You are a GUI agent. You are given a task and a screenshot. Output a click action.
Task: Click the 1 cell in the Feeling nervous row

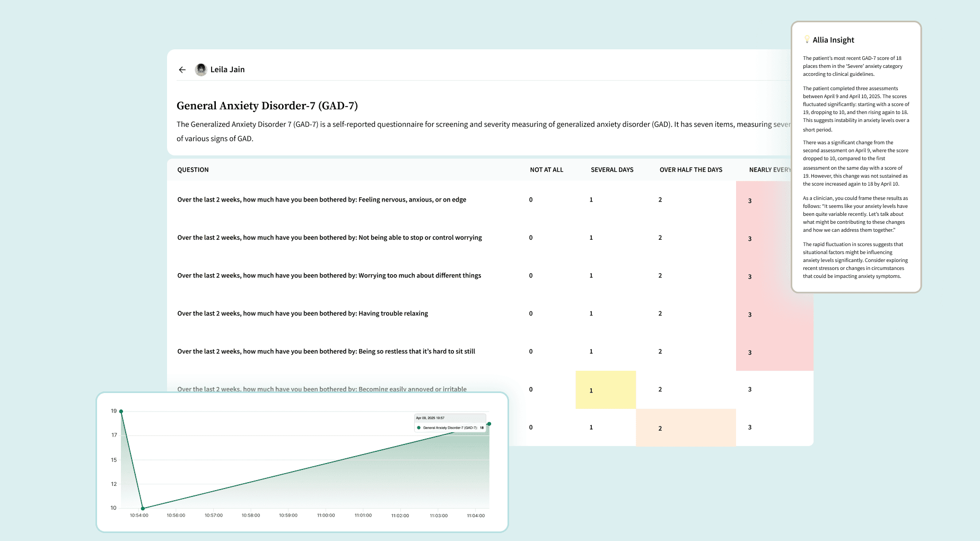[591, 200]
